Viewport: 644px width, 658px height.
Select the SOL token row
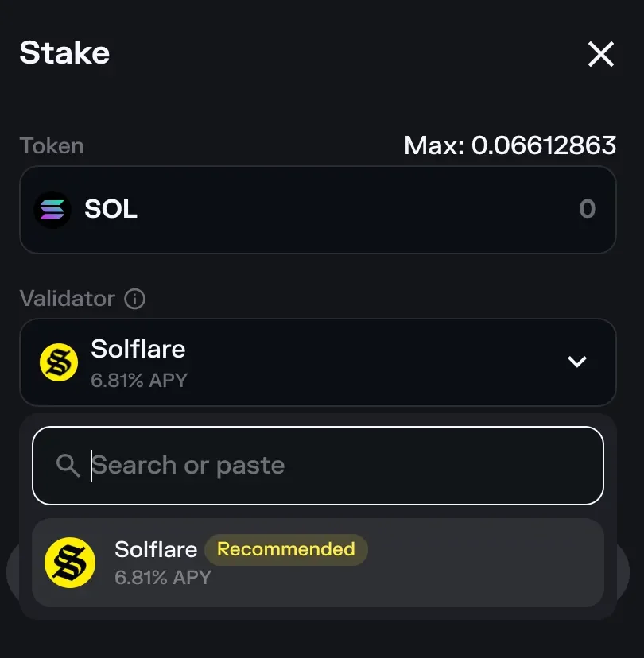pos(318,210)
